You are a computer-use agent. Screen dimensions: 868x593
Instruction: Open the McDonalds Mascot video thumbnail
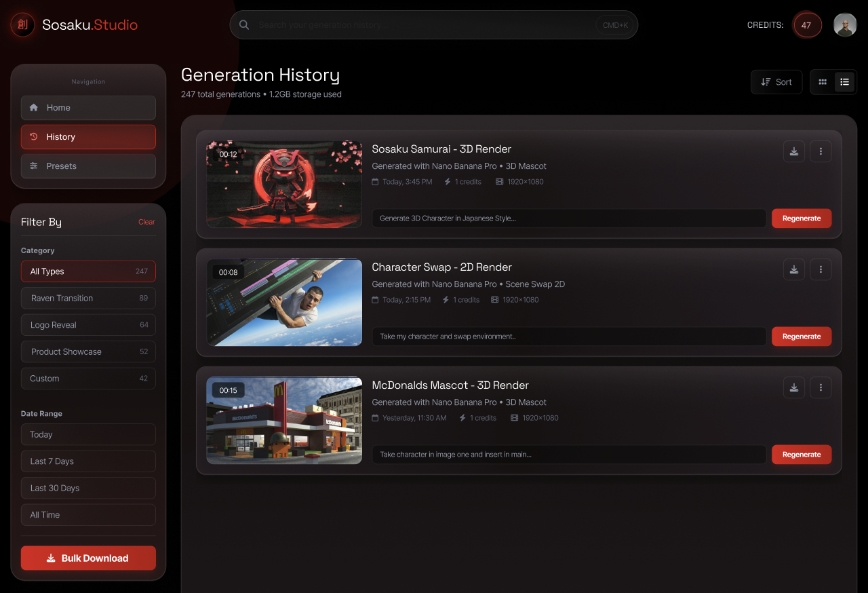(284, 421)
